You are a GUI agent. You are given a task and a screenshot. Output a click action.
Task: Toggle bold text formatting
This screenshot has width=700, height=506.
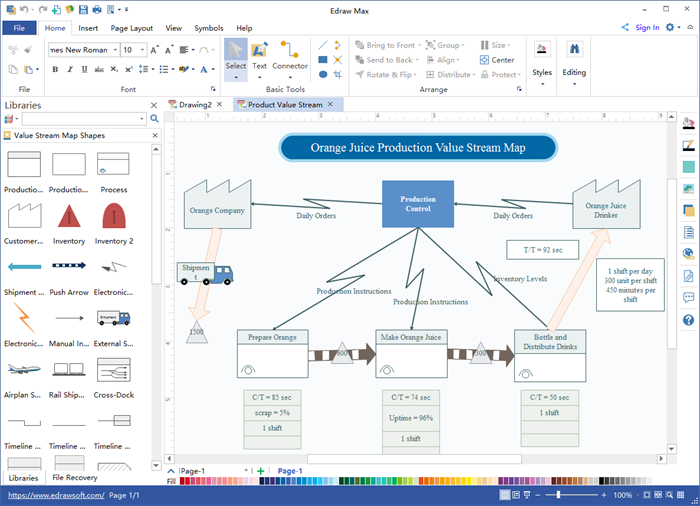click(55, 70)
